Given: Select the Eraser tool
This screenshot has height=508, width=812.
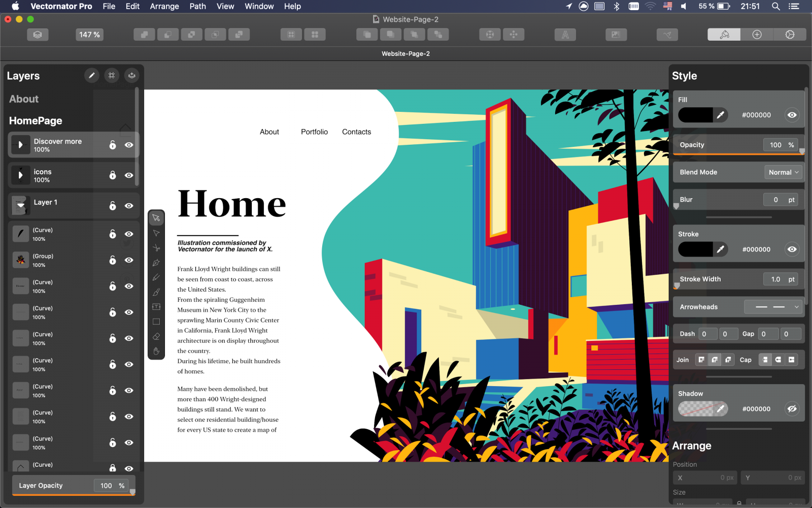Looking at the screenshot, I should (156, 336).
